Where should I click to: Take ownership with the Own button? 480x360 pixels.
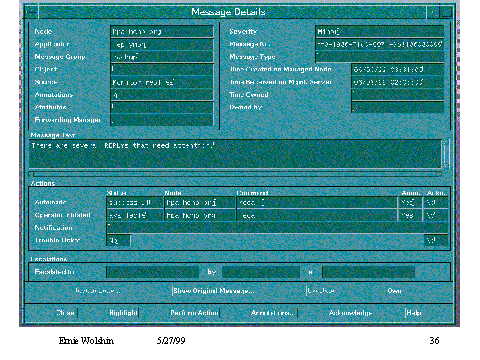tap(394, 291)
